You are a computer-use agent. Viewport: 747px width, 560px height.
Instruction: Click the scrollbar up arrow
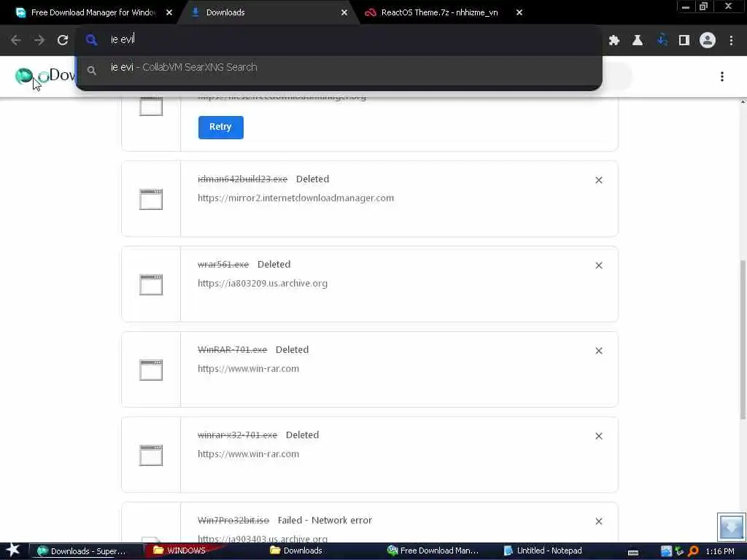[743, 101]
